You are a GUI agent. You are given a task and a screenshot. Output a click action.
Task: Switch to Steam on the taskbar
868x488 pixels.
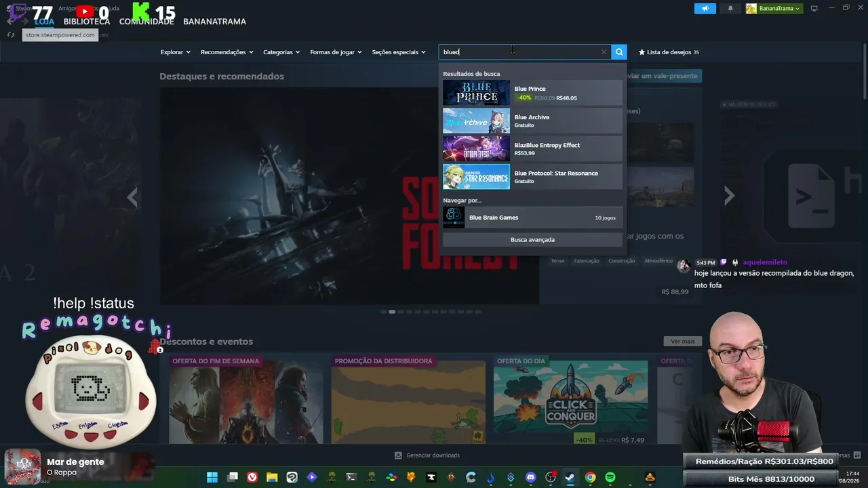point(570,477)
